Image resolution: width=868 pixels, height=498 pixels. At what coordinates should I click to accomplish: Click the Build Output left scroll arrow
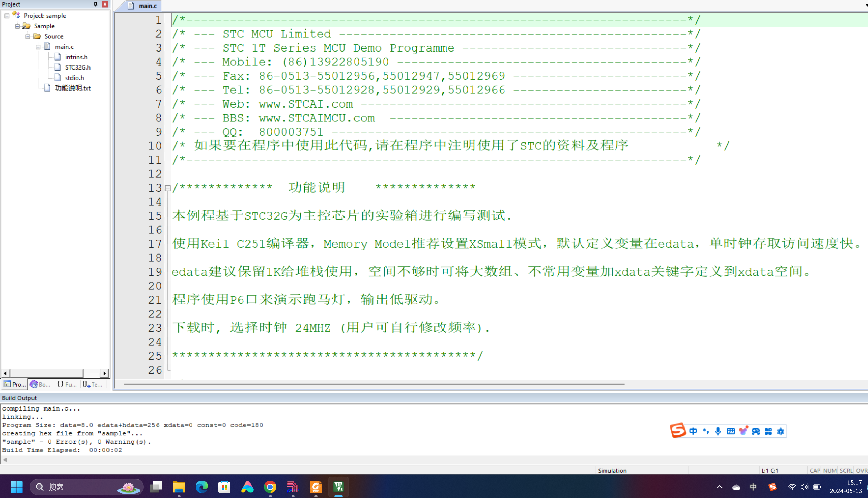click(5, 460)
